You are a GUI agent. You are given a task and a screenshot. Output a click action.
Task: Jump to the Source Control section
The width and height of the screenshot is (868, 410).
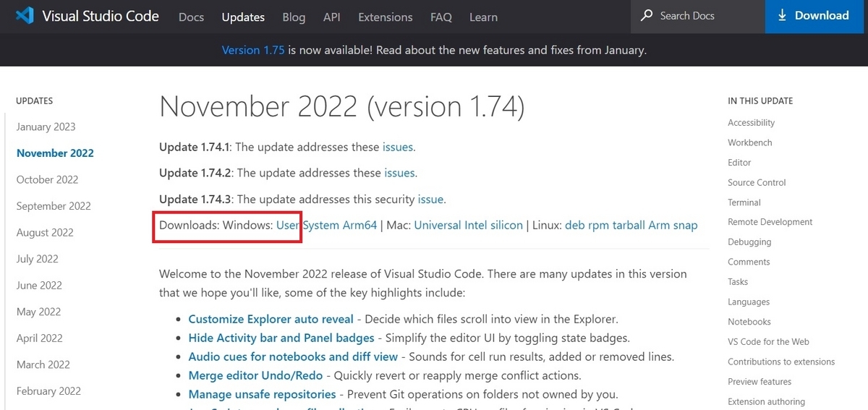tap(757, 182)
